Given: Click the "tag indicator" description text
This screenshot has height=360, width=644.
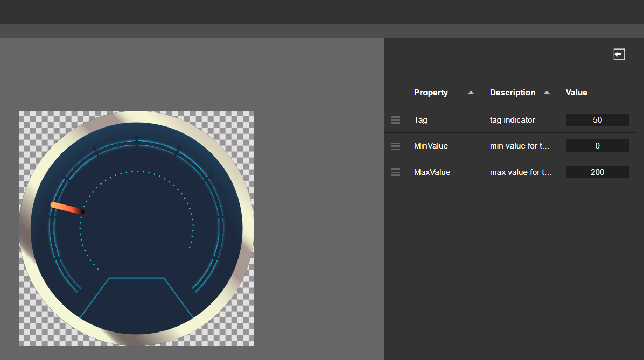Looking at the screenshot, I should pyautogui.click(x=512, y=120).
